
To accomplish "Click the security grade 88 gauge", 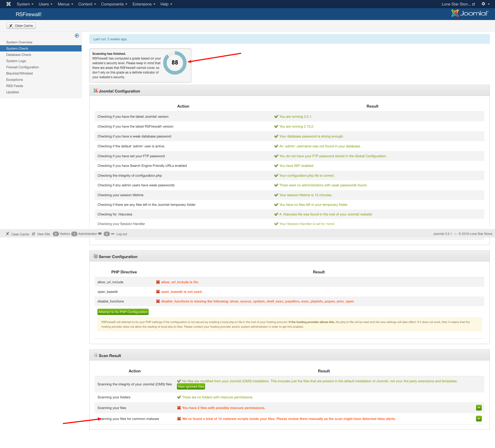I will tap(175, 63).
